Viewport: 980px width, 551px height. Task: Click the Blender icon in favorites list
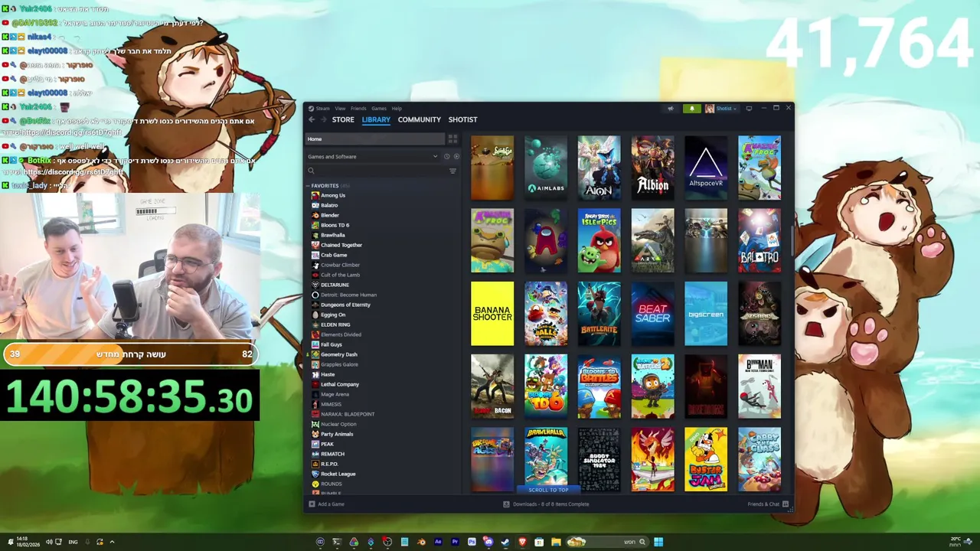coord(315,215)
